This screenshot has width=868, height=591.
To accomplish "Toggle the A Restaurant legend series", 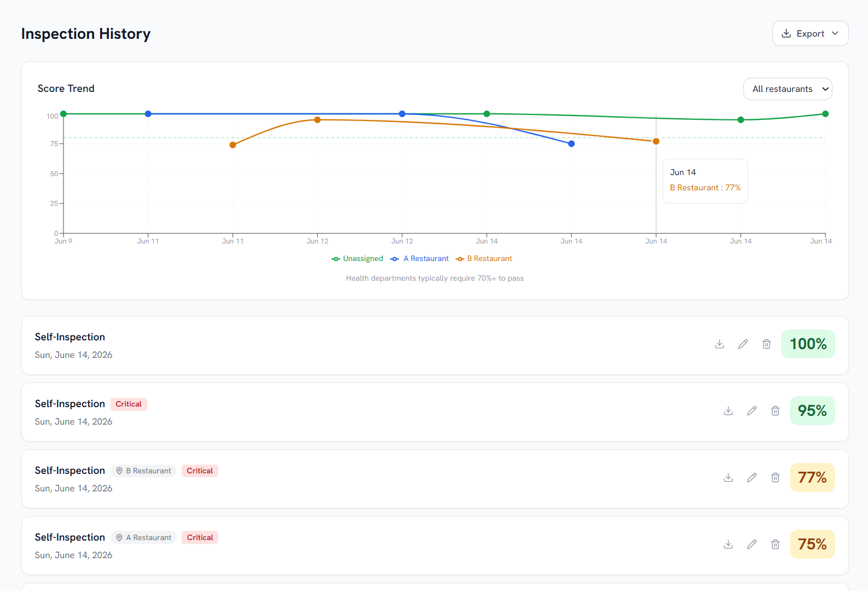I will pyautogui.click(x=420, y=259).
